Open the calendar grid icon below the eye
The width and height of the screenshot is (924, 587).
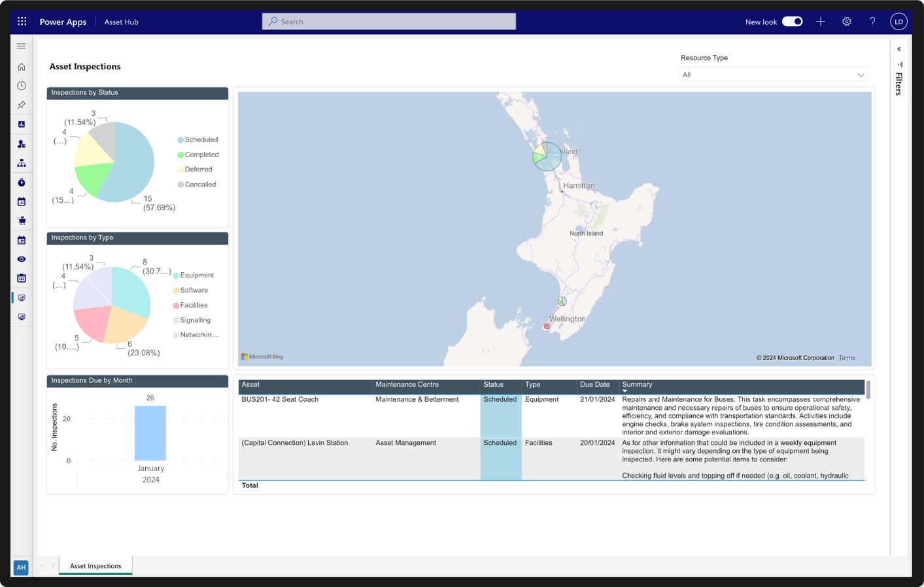coord(22,278)
